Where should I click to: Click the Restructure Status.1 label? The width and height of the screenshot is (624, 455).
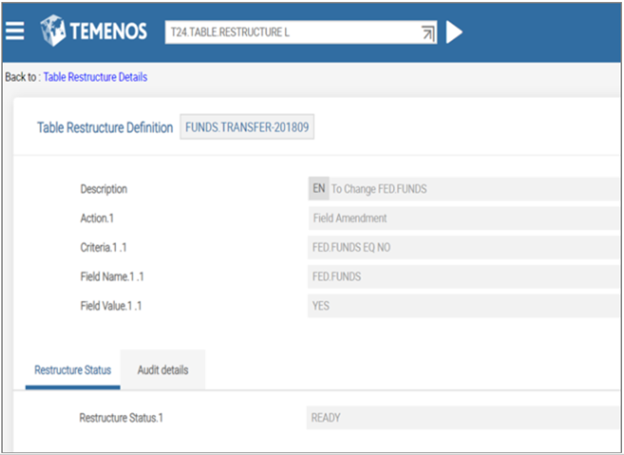[121, 418]
